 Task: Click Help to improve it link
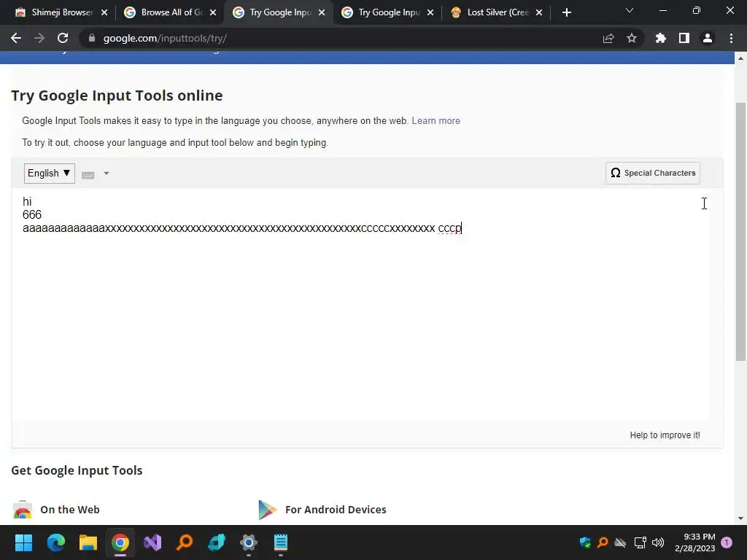[665, 435]
